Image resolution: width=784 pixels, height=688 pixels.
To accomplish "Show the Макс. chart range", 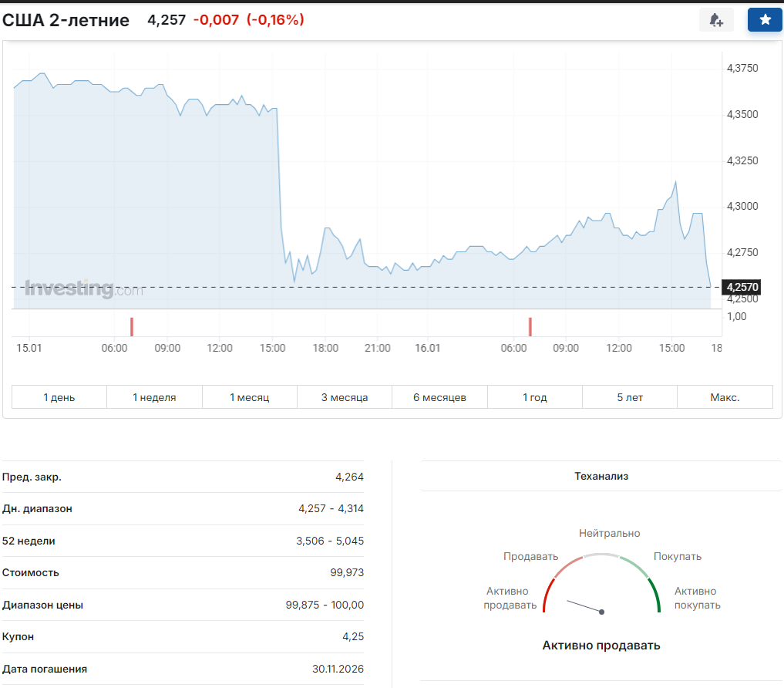I will tap(725, 397).
